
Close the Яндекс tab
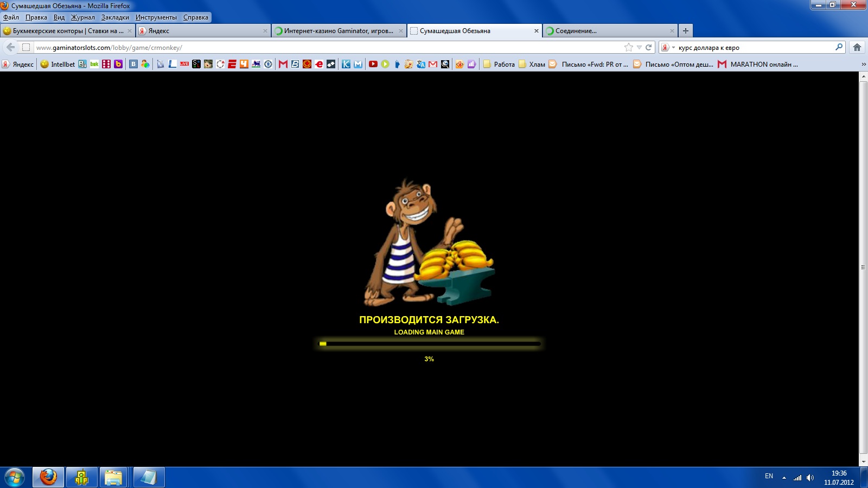265,31
